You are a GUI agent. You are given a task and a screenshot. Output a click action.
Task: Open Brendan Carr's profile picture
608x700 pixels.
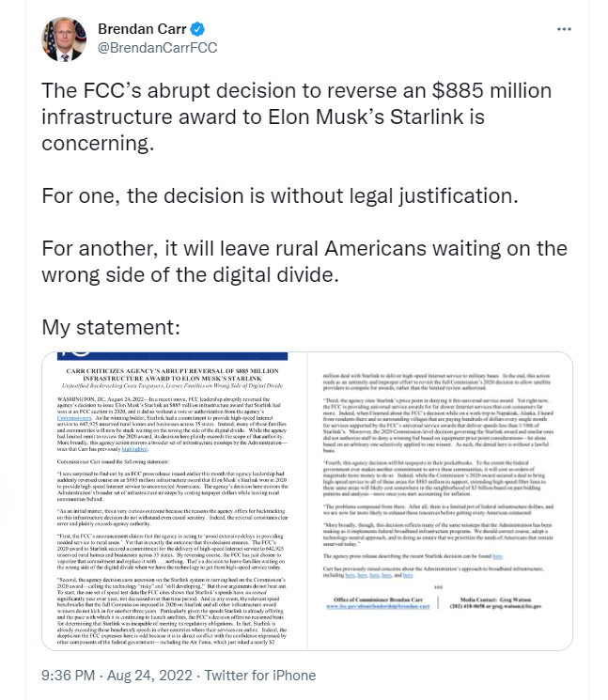tap(64, 39)
